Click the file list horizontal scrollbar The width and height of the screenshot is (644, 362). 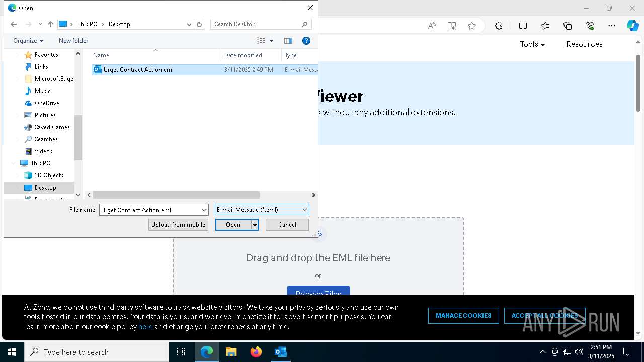point(176,195)
